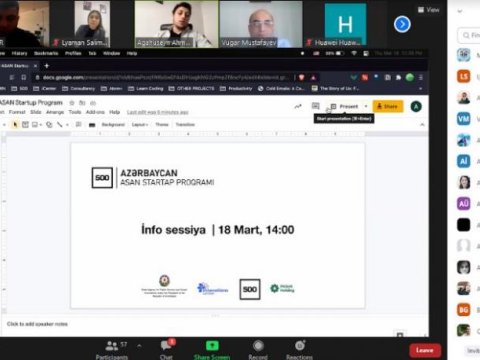Screen dimensions: 480x360
Task: Select the Line tool in toolbar
Action: (x=60, y=125)
